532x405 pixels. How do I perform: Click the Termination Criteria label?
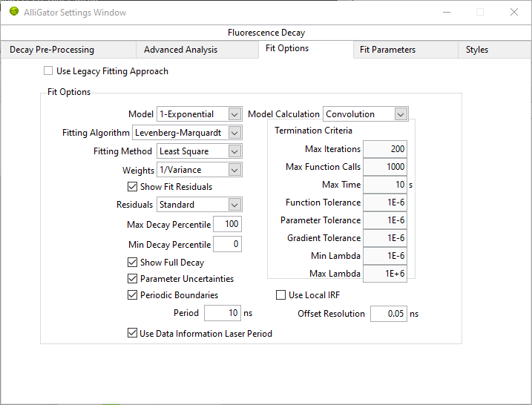click(x=313, y=131)
